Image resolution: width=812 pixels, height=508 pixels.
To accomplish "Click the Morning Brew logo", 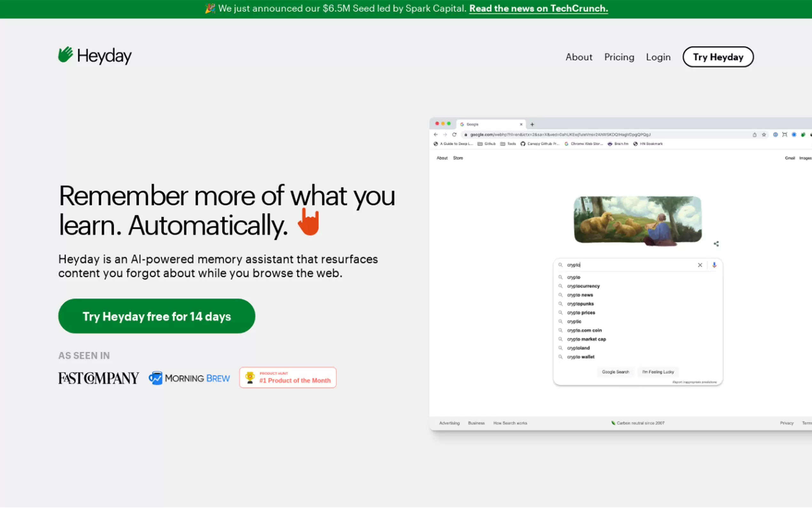I will (x=189, y=378).
